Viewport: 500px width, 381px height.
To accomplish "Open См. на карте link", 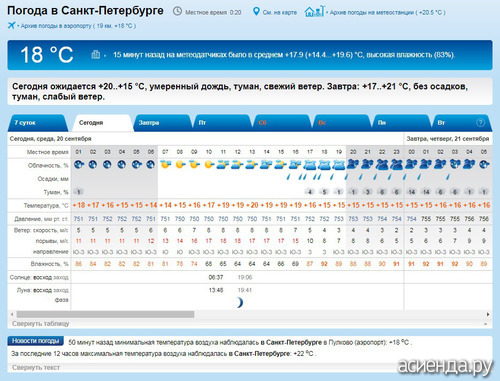I will click(280, 12).
